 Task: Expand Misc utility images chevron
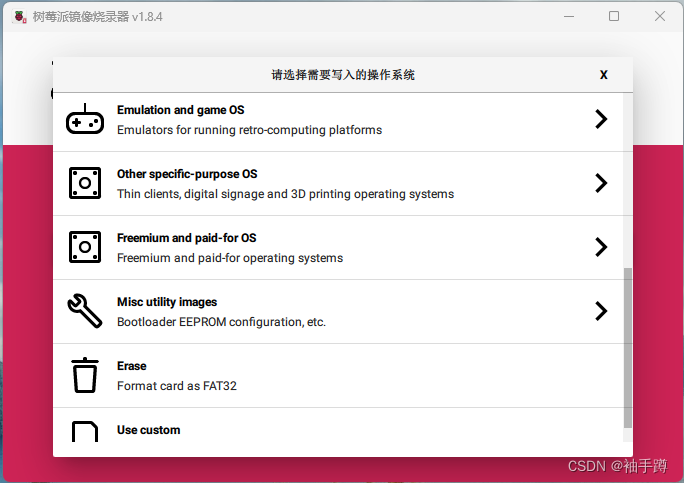(601, 311)
